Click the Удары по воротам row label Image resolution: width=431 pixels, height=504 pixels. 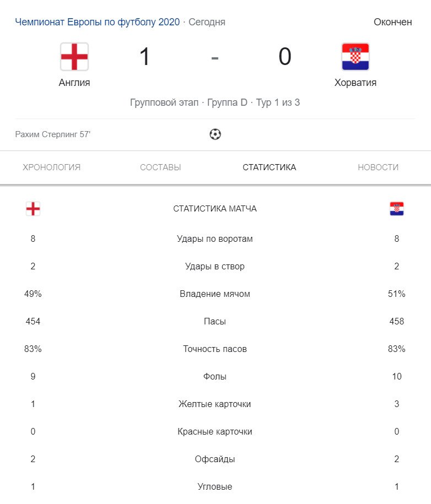click(x=215, y=239)
